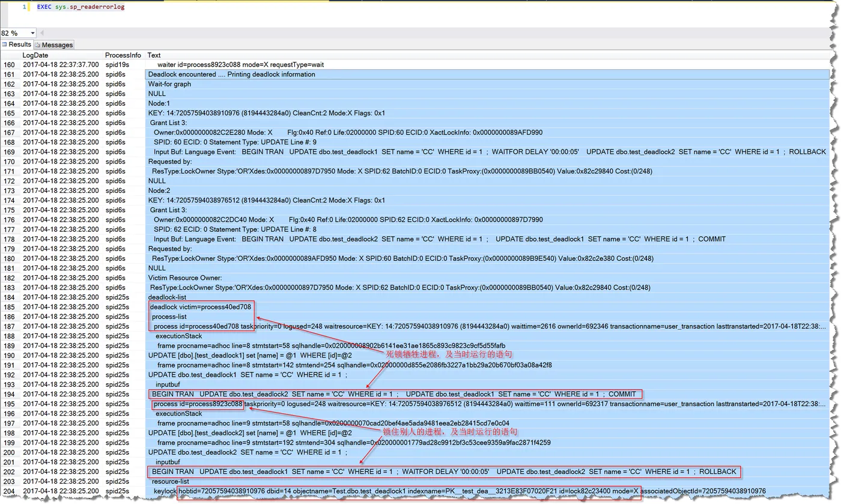Select 'frame procname=adhoc line=8 stmtstart=58' cell
This screenshot has height=504, width=841.
(487, 345)
